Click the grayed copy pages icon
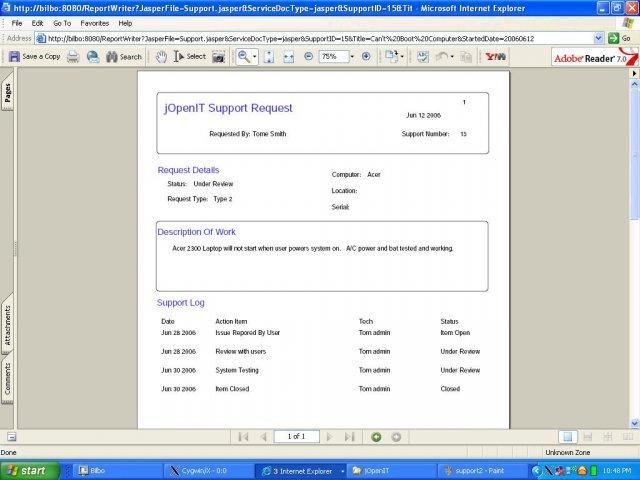Viewport: 640px width, 480px height. pyautogui.click(x=466, y=57)
